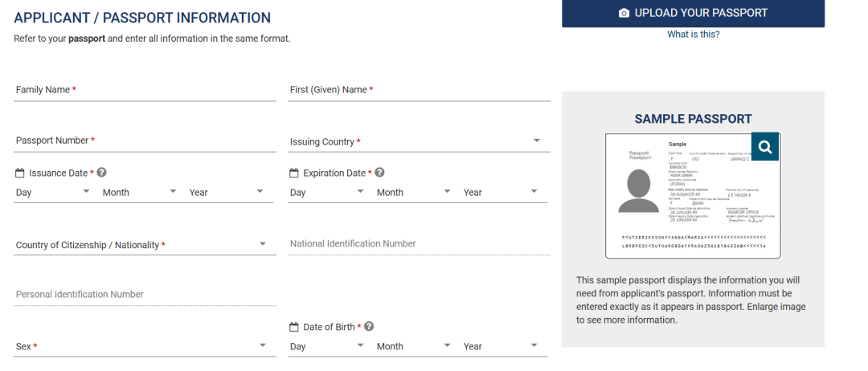Click the magnifier icon on sample passport
This screenshot has width=868, height=371.
[764, 147]
